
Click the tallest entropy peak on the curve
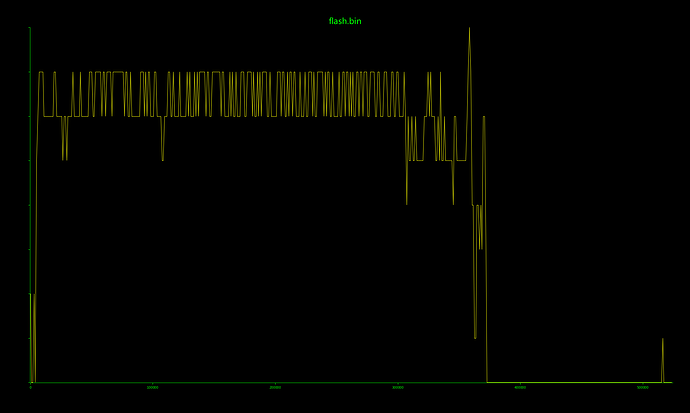(x=469, y=30)
